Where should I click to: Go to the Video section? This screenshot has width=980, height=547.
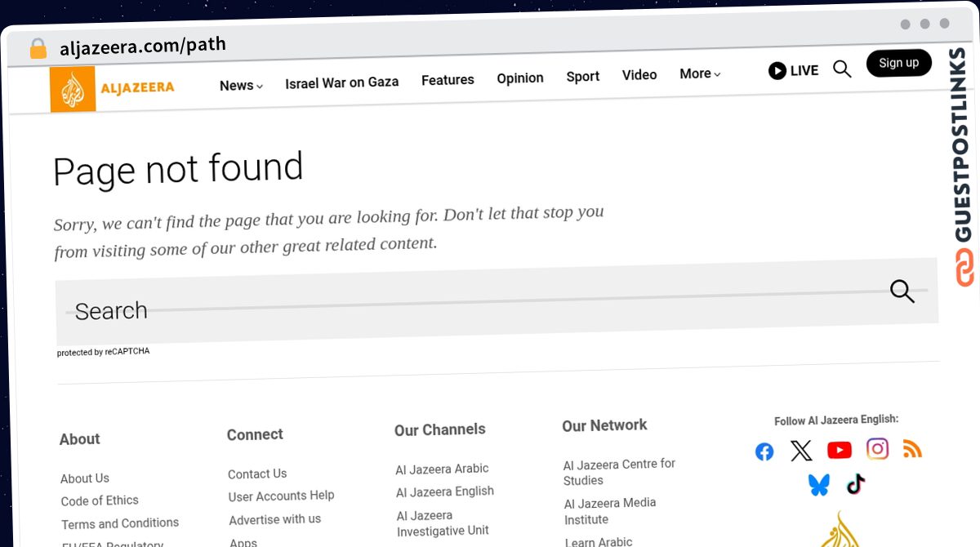tap(639, 75)
